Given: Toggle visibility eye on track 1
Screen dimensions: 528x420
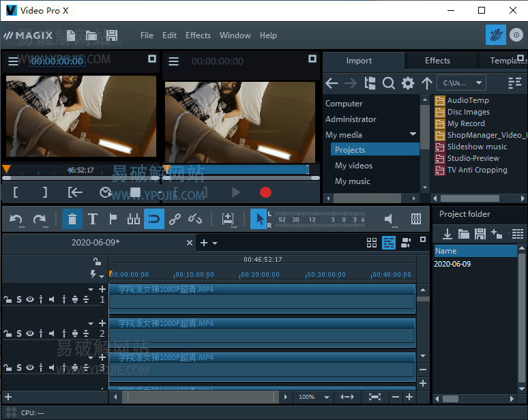Looking at the screenshot, I should pos(30,299).
